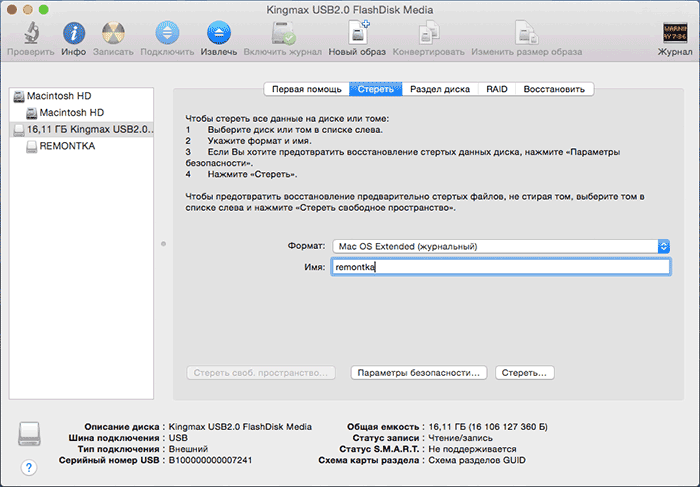The width and height of the screenshot is (700, 487).
Task: Switch to the Раздел диска tab
Action: pos(440,89)
